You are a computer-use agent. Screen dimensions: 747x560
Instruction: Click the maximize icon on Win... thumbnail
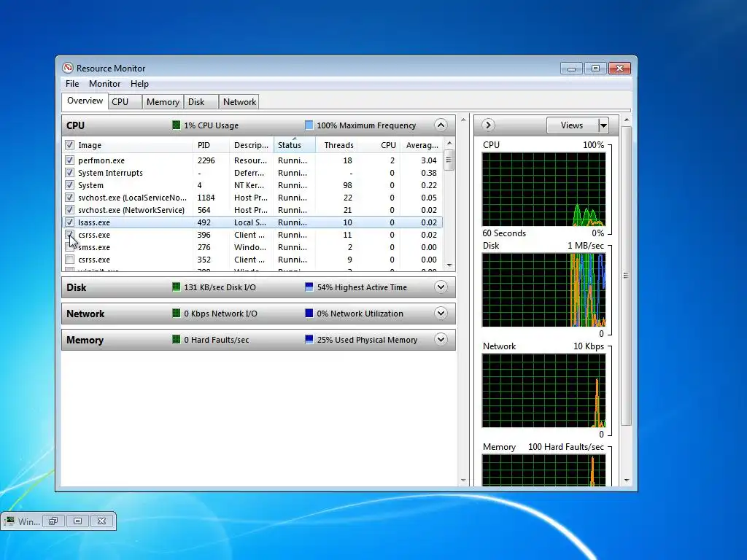point(77,521)
